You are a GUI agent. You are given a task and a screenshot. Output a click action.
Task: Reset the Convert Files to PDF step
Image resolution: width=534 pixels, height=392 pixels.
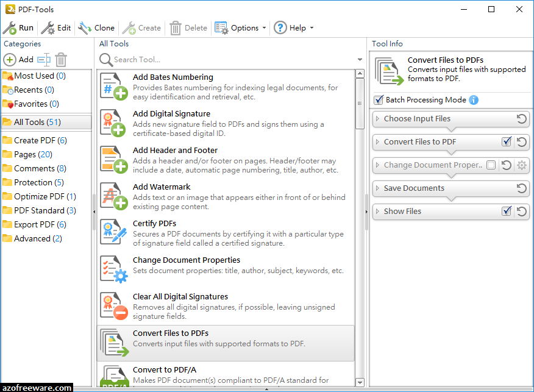521,141
